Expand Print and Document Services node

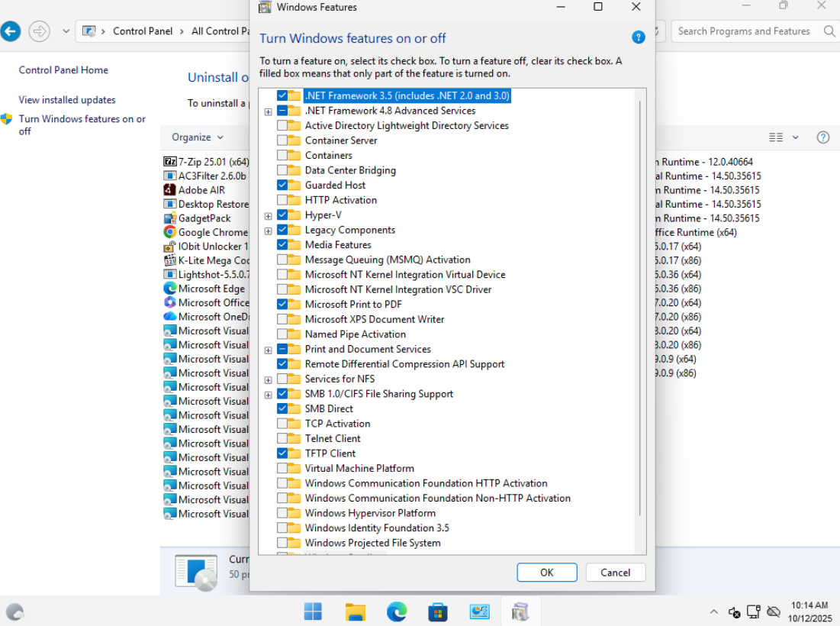[269, 350]
